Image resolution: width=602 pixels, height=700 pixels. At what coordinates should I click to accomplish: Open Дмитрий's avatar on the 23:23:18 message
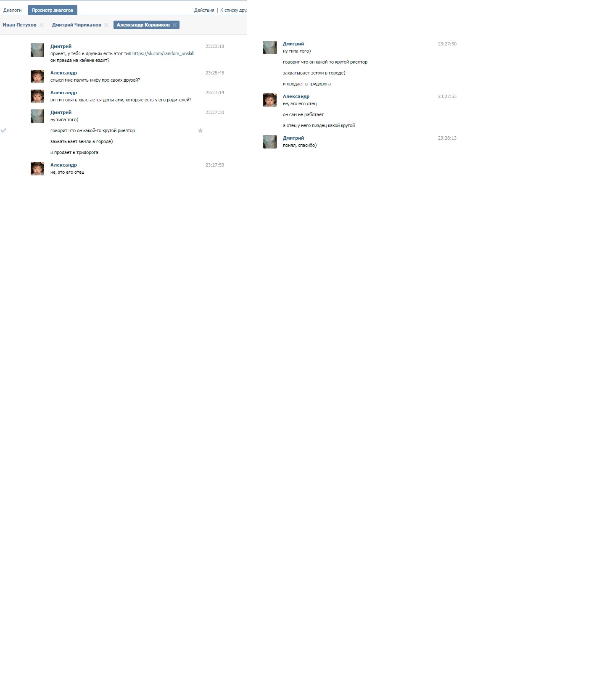37,50
